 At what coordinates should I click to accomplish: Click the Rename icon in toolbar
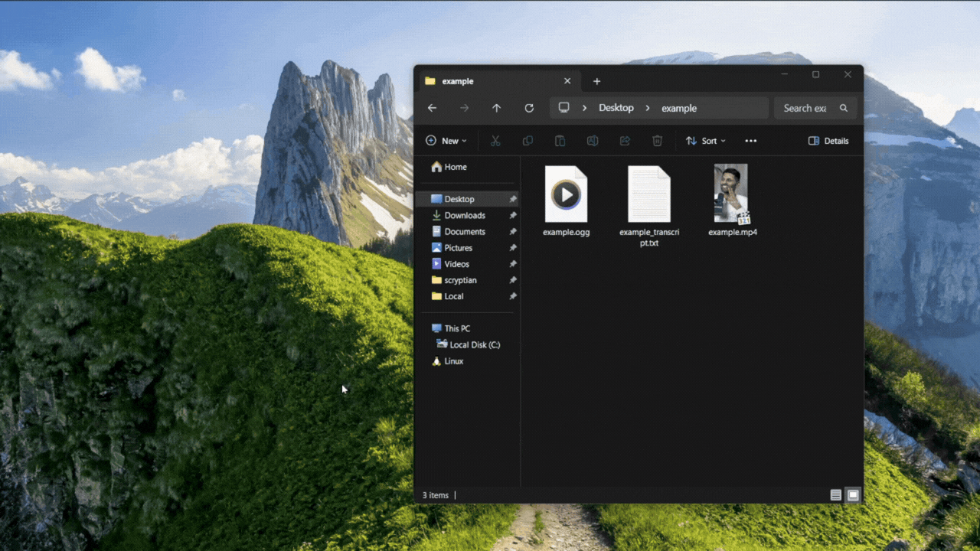click(x=592, y=141)
